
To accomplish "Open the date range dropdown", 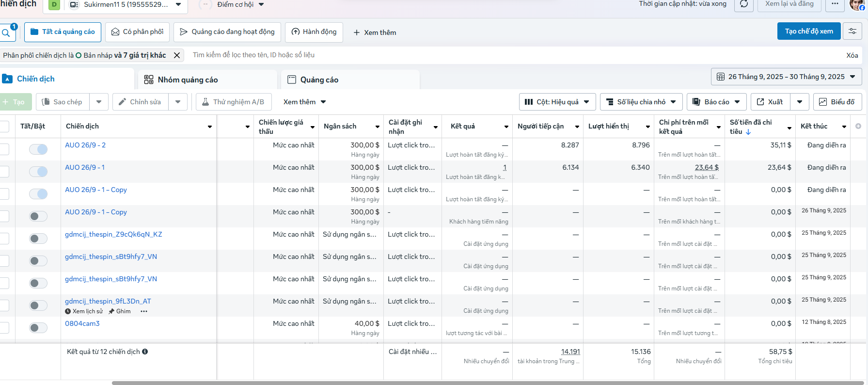I will pos(786,77).
